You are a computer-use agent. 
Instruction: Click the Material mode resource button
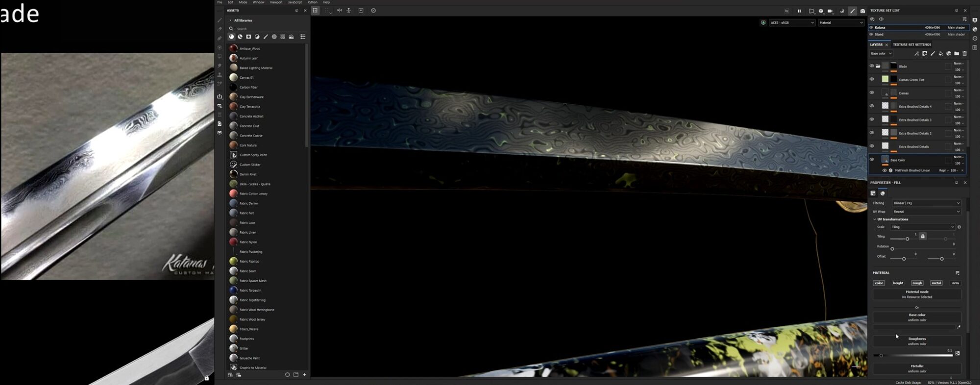[917, 294]
